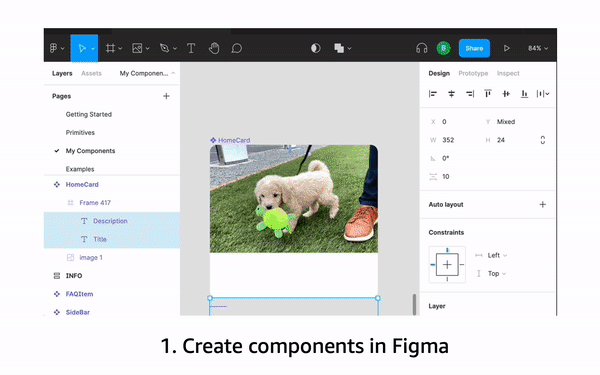The image size is (600, 375).
Task: Add a new page with plus button
Action: (x=166, y=96)
